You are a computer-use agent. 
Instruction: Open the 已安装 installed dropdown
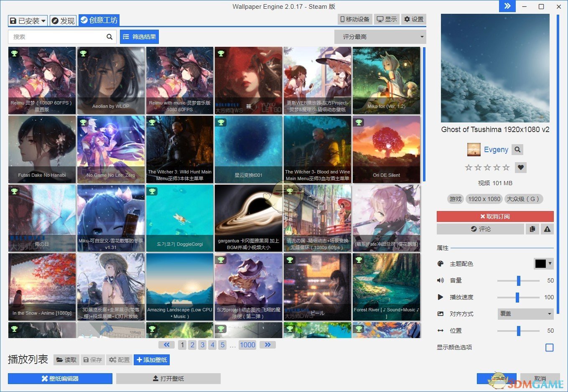point(28,20)
